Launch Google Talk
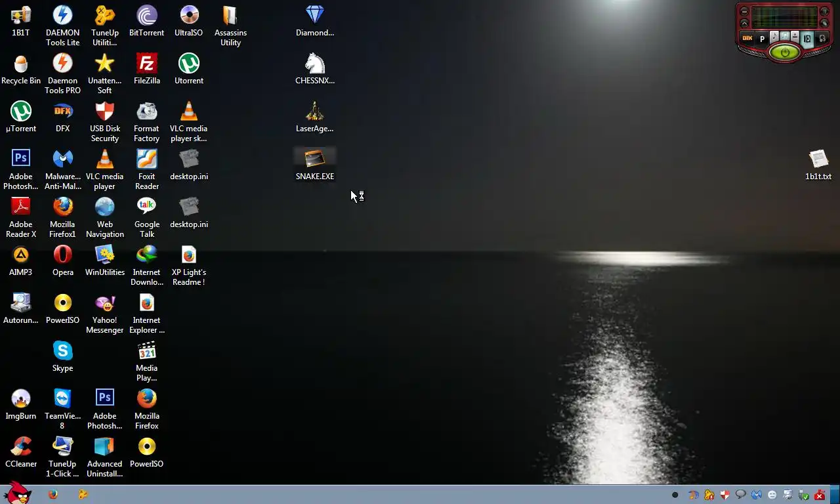The width and height of the screenshot is (840, 504). point(146,217)
